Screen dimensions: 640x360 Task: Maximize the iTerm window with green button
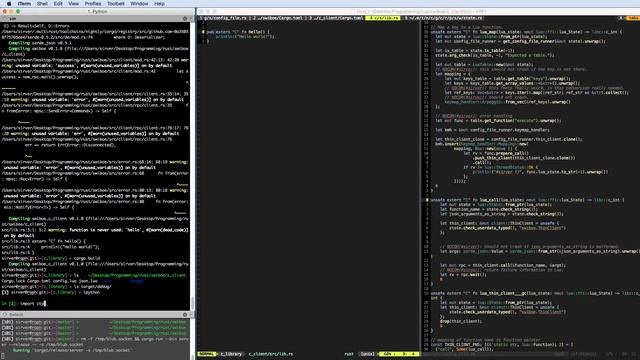pyautogui.click(x=18, y=11)
